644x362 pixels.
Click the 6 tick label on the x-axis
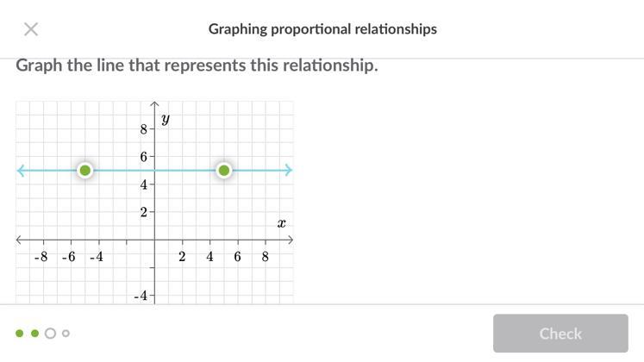point(237,257)
